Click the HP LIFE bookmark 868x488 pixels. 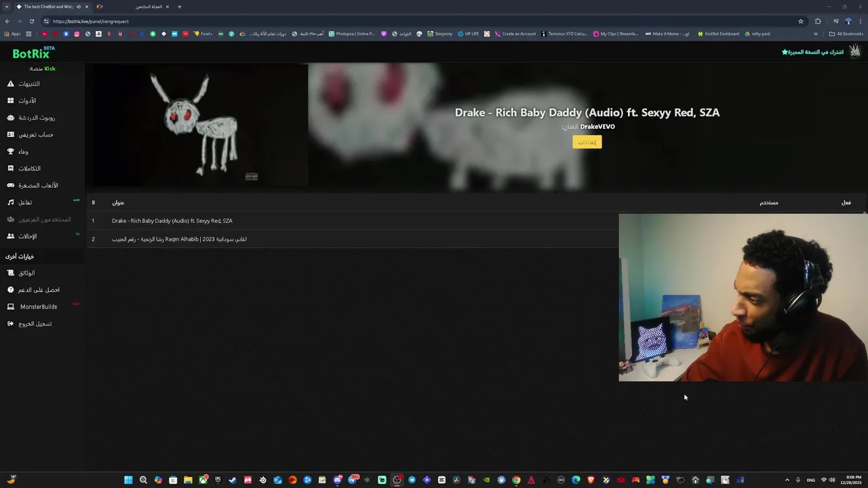468,34
